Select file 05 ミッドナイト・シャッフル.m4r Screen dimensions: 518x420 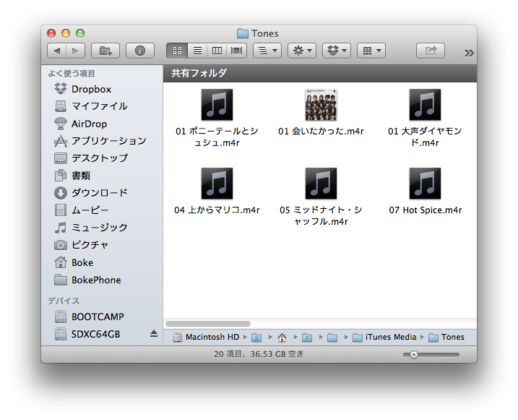[321, 197]
